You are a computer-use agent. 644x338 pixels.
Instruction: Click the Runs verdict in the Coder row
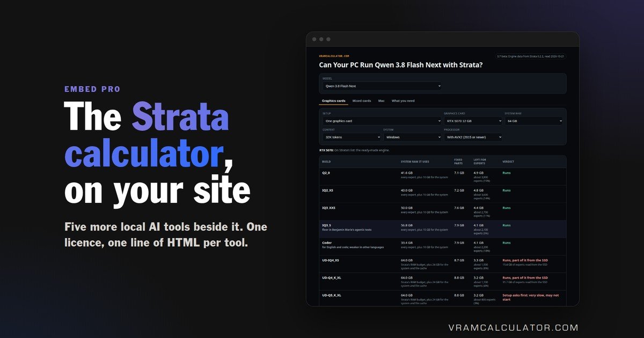pos(507,243)
